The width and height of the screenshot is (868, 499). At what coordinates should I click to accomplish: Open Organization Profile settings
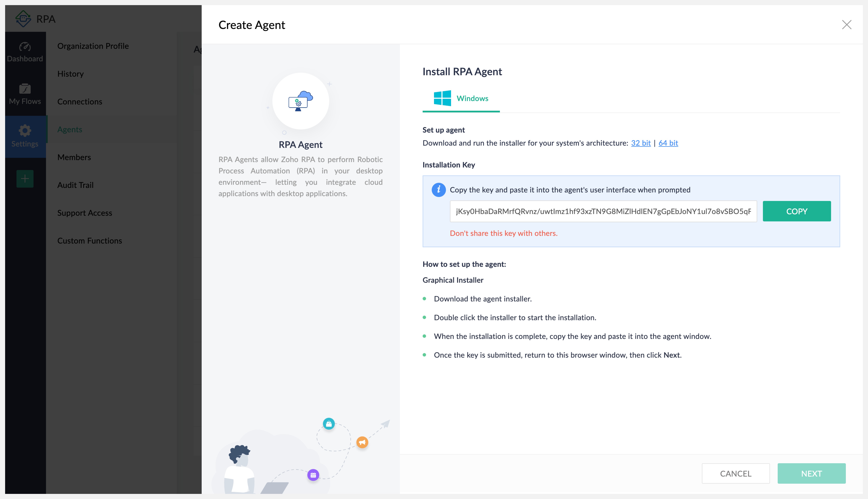tap(93, 46)
